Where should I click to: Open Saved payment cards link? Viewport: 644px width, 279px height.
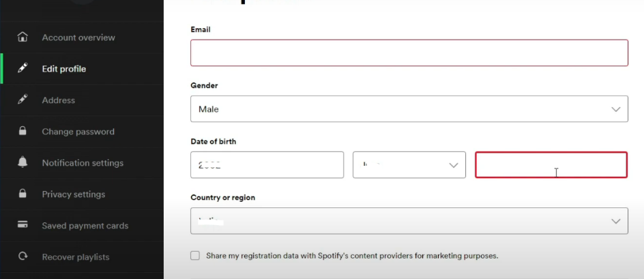coord(85,226)
